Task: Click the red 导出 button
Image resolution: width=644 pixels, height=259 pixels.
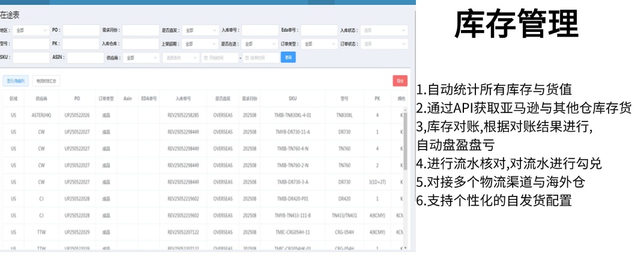Action: coord(399,80)
